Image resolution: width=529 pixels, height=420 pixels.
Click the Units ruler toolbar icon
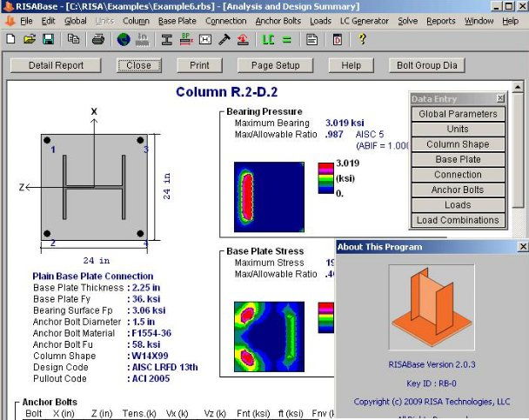[143, 39]
